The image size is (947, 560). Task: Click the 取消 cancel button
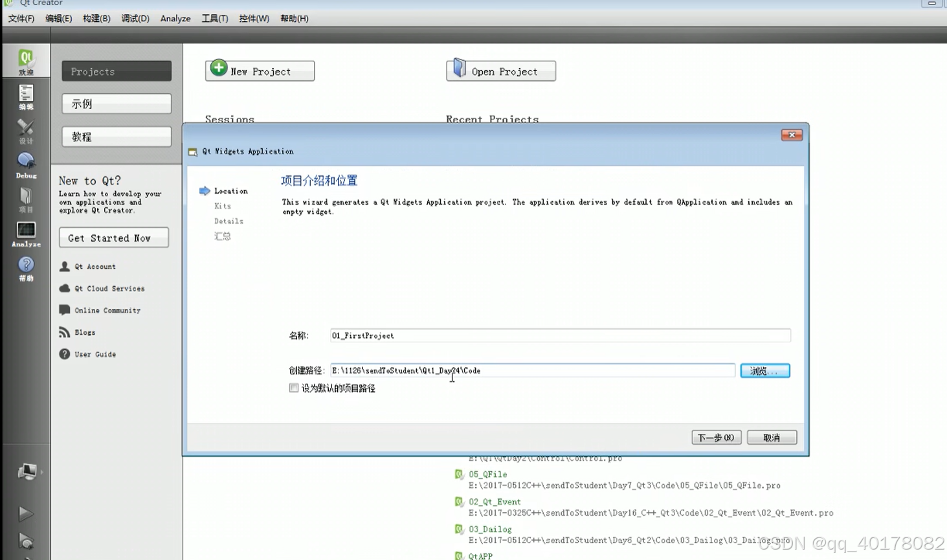coord(772,438)
